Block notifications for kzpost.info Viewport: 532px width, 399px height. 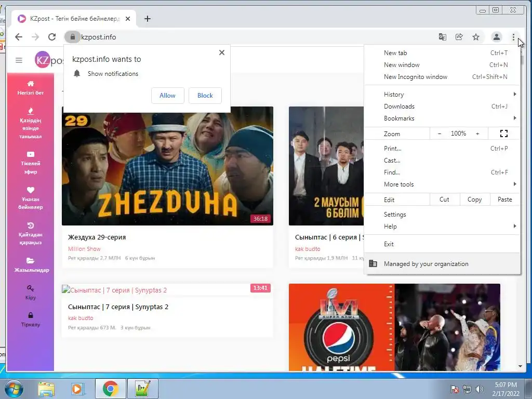pos(205,96)
